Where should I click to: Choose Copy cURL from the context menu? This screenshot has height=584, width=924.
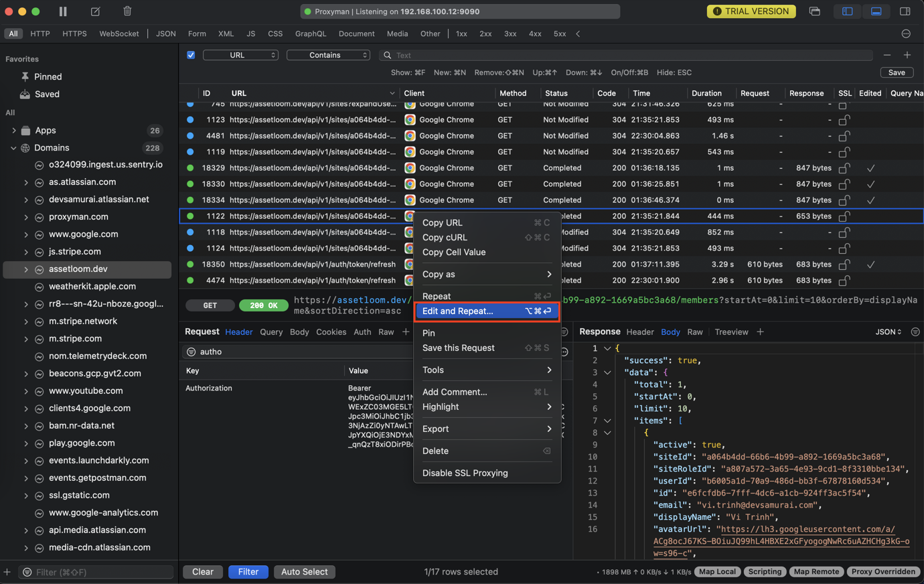coord(487,237)
